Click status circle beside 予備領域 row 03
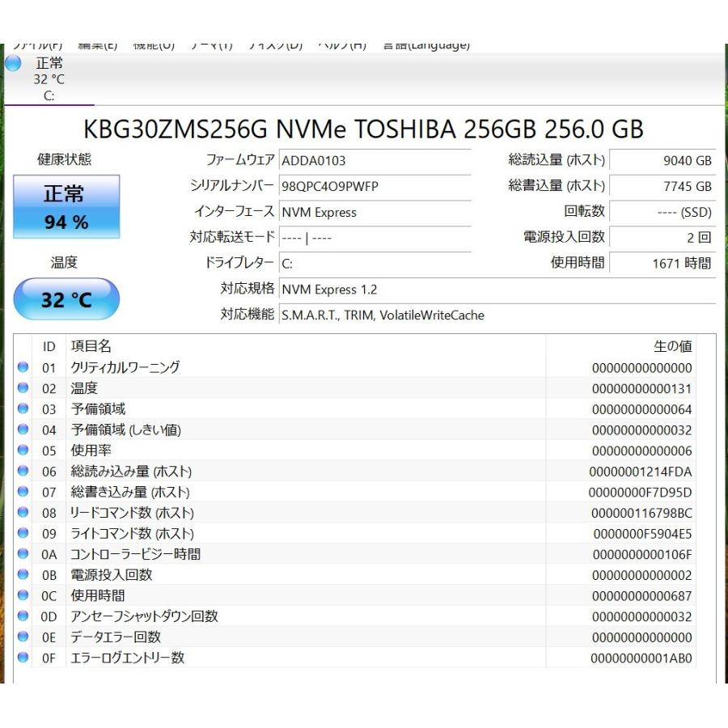Viewport: 728px width, 728px height. (x=23, y=408)
